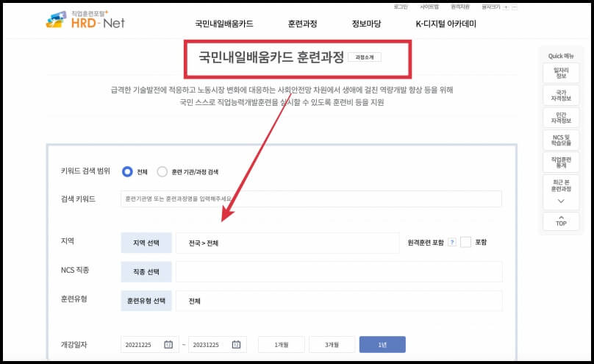
Task: Click the 20221225 start date field
Action: pyautogui.click(x=150, y=344)
